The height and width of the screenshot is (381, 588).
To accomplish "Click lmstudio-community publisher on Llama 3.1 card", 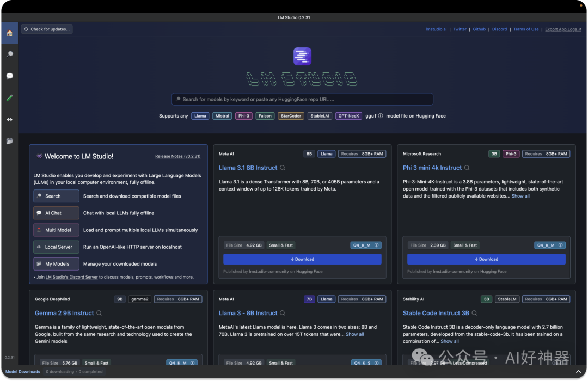I will tap(269, 272).
